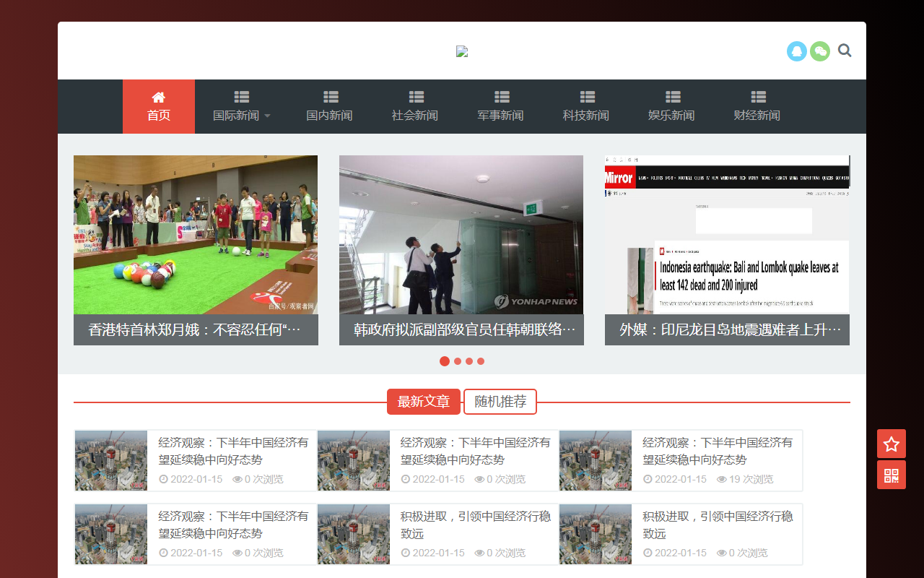This screenshot has height=578, width=924.
Task: Open the search magnifier icon
Action: pyautogui.click(x=845, y=51)
